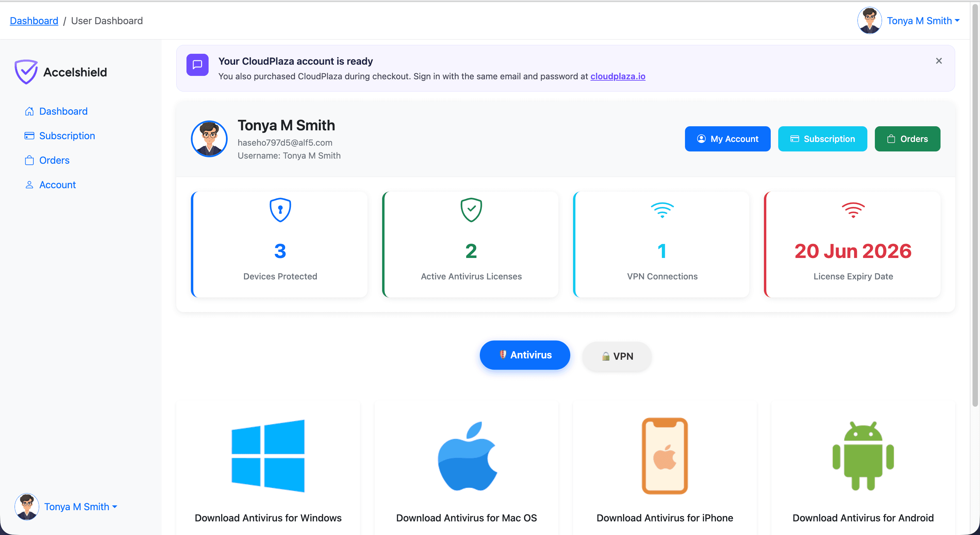Click the Apple logo for Mac OS download
Viewport: 980px width, 535px height.
coord(467,456)
